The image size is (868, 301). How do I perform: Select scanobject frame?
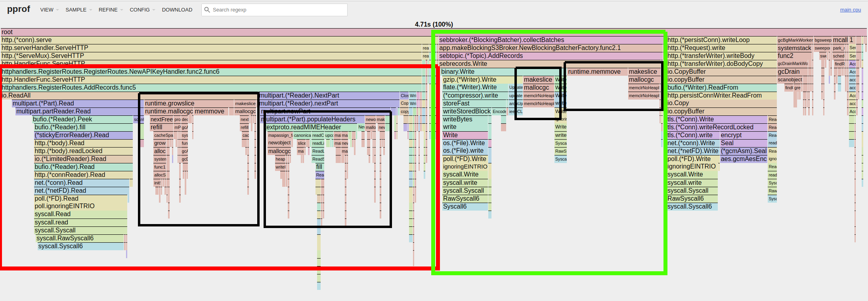click(790, 80)
